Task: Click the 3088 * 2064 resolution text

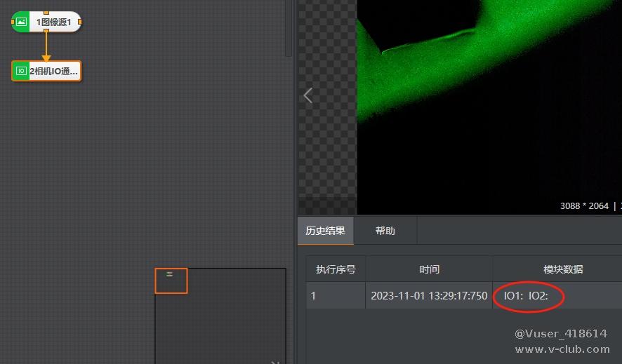Action: [x=584, y=206]
